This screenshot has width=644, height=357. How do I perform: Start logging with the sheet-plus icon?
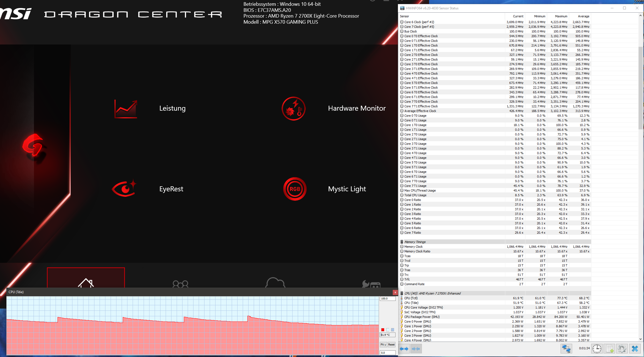610,349
